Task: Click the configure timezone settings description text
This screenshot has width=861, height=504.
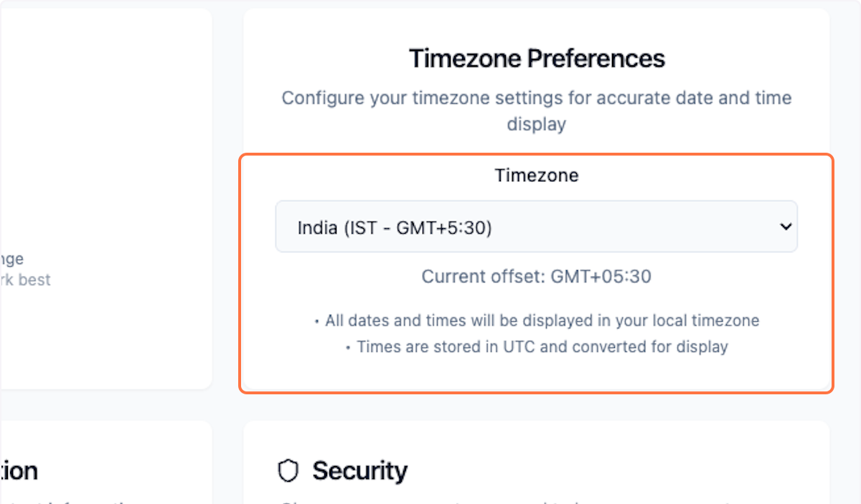Action: (536, 110)
